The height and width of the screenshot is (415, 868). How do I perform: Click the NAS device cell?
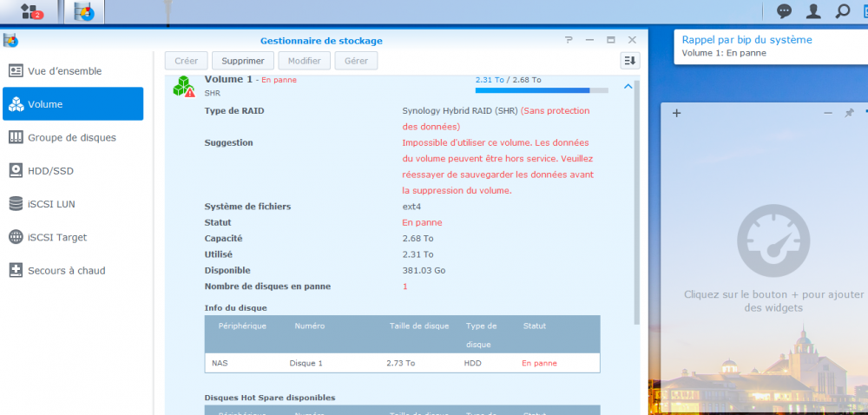pos(220,364)
